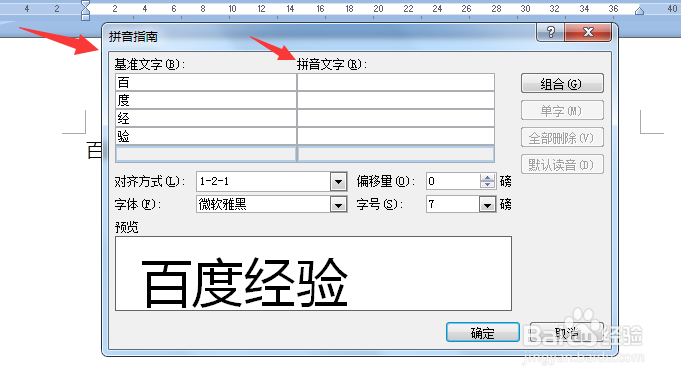Expand the 字号 dropdown arrow
This screenshot has width=681, height=381.
[487, 204]
